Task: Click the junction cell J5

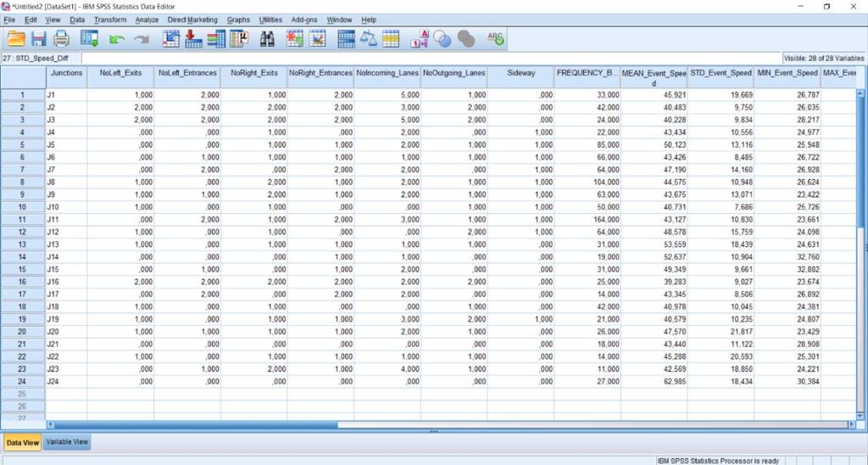Action: tap(66, 144)
